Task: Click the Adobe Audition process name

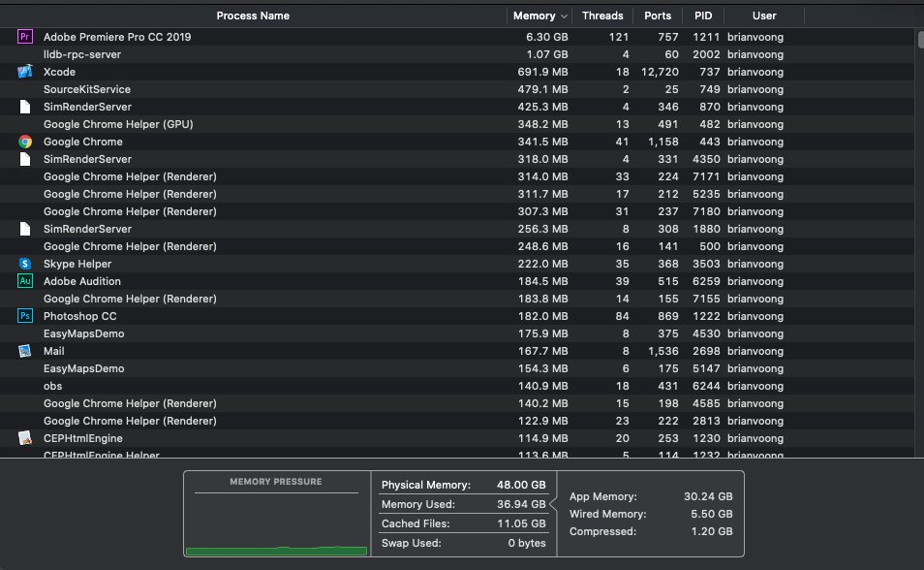Action: pos(82,281)
